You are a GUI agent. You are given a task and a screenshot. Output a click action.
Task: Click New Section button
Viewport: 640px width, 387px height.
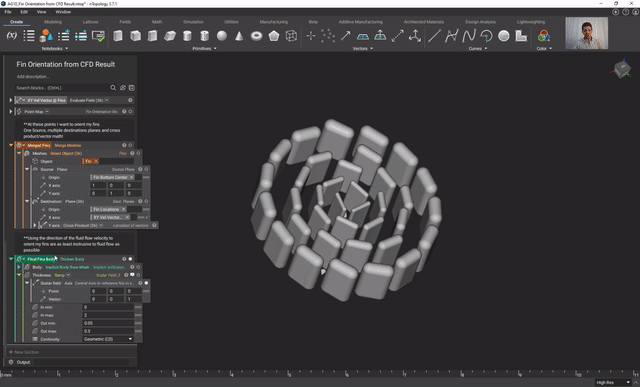24,352
